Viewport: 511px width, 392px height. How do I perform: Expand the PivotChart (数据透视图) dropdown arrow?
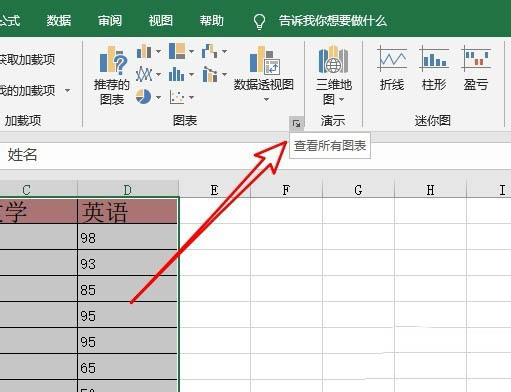[266, 100]
